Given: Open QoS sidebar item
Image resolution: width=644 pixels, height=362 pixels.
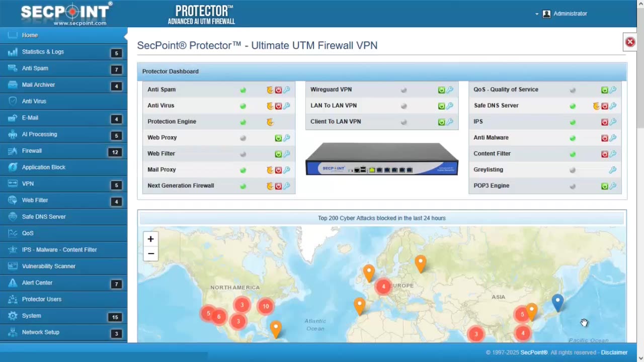Looking at the screenshot, I should click(63, 233).
